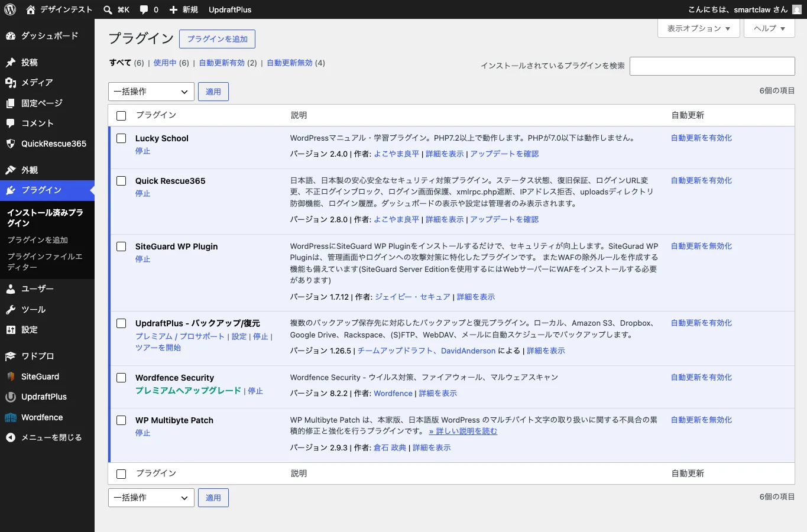Image resolution: width=807 pixels, height=532 pixels.
Task: Open the 外観 brush icon in sidebar
Action: [11, 170]
